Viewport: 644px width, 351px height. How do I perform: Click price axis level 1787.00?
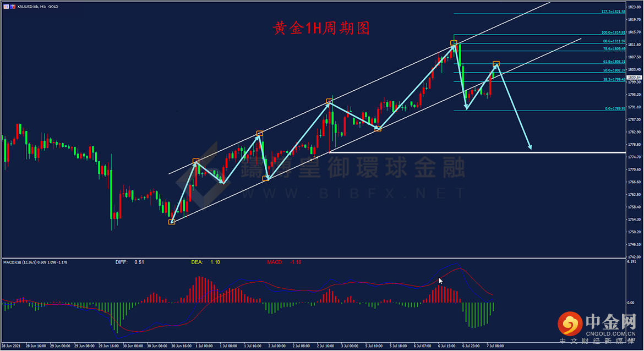click(634, 119)
